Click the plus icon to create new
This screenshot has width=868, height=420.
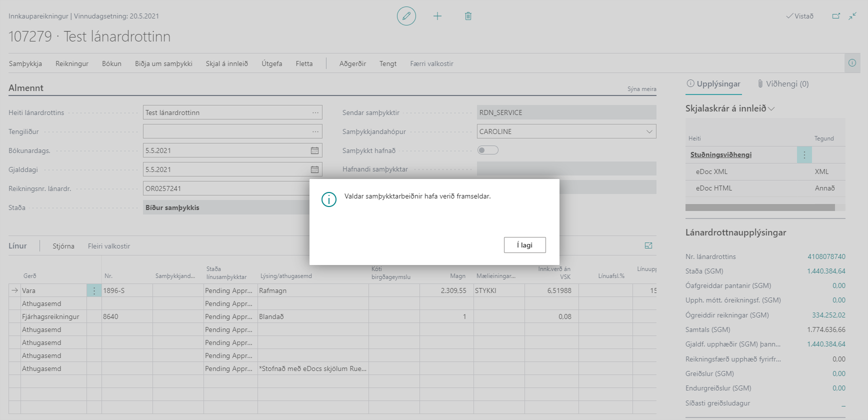tap(437, 16)
